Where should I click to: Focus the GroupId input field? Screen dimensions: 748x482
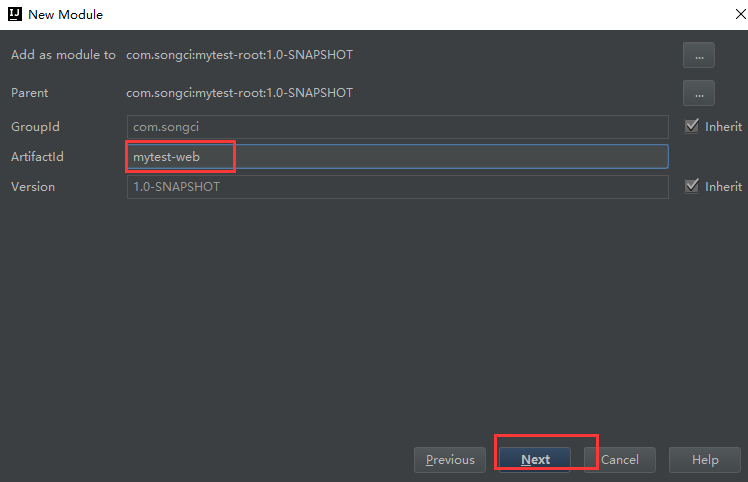[397, 127]
